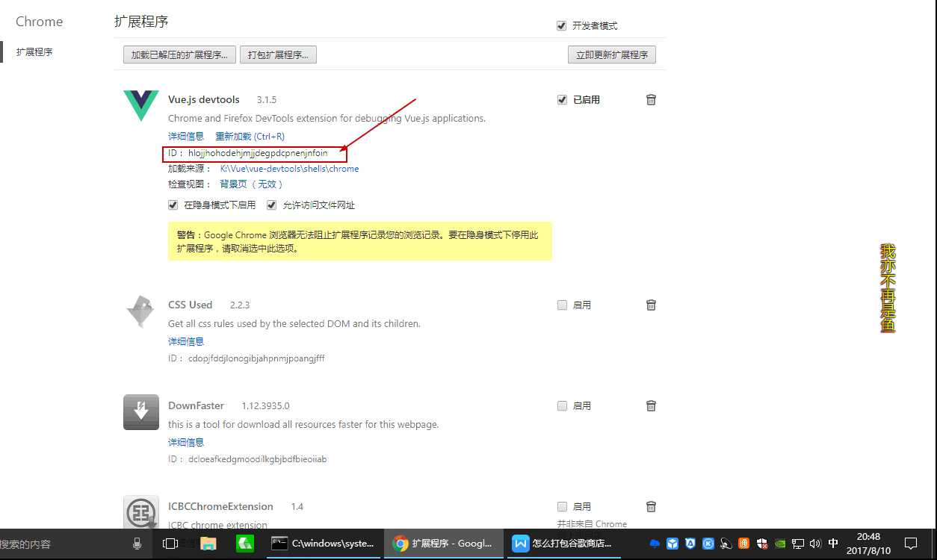Open the green app pinned on taskbar
937x560 pixels.
[x=244, y=544]
